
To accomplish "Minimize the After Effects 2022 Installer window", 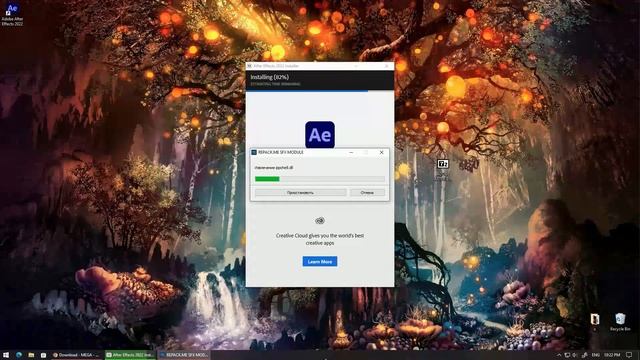I will [x=356, y=66].
